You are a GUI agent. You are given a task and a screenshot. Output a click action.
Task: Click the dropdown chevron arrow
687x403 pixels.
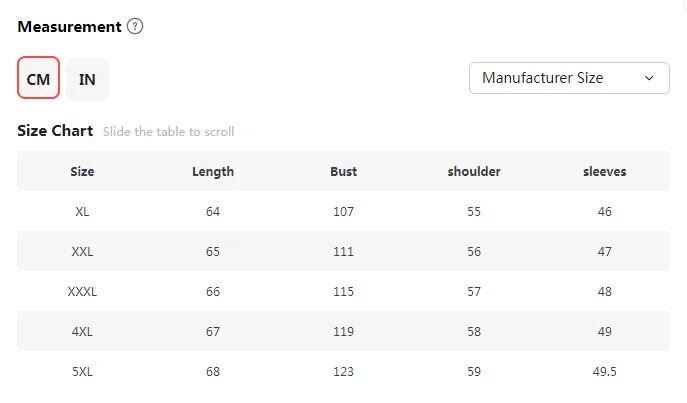649,78
